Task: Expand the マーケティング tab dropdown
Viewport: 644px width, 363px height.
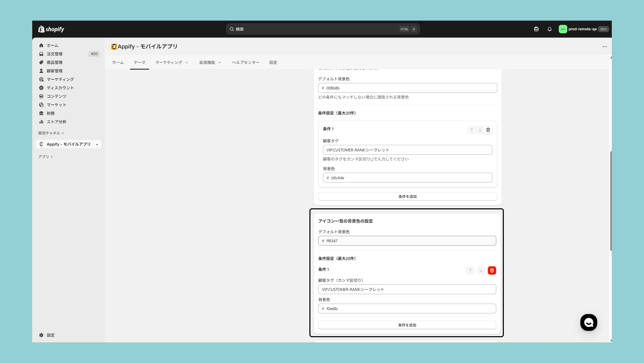Action: (x=172, y=62)
